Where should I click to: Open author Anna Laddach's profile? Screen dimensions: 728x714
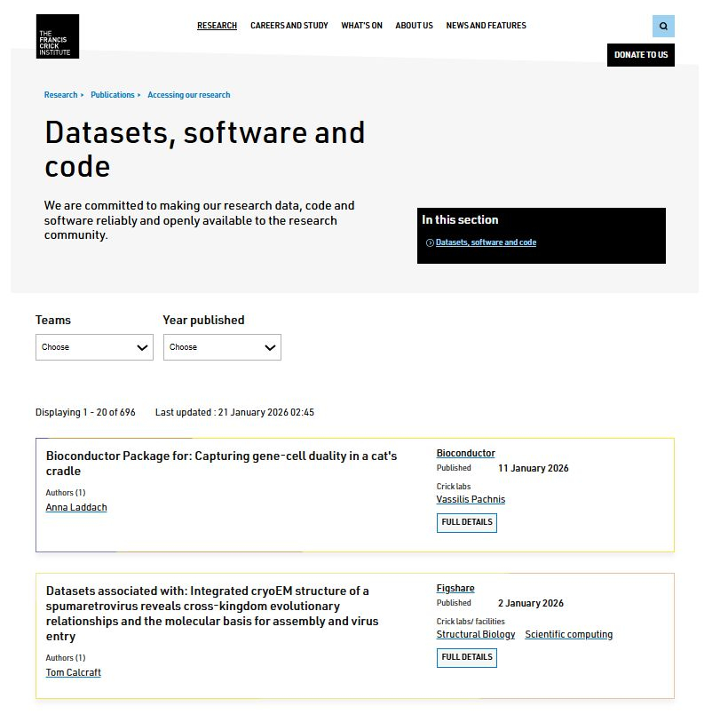(x=76, y=507)
